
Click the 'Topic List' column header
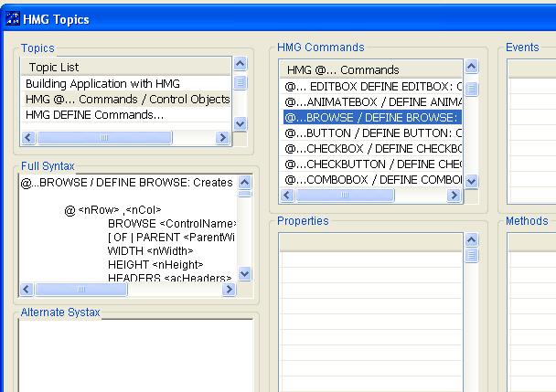126,67
